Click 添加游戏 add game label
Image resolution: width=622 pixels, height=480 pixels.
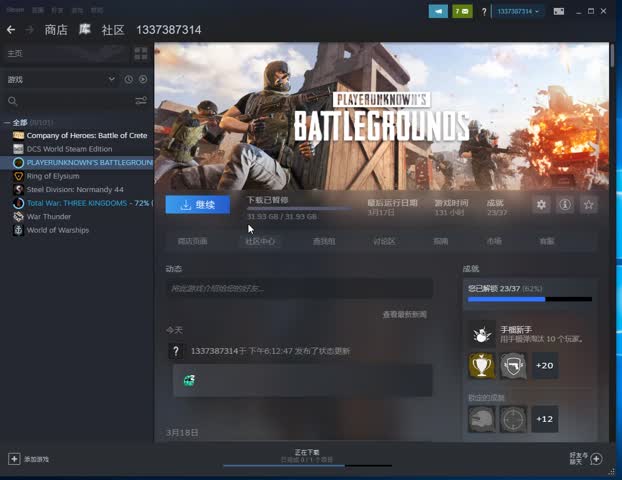(36, 459)
